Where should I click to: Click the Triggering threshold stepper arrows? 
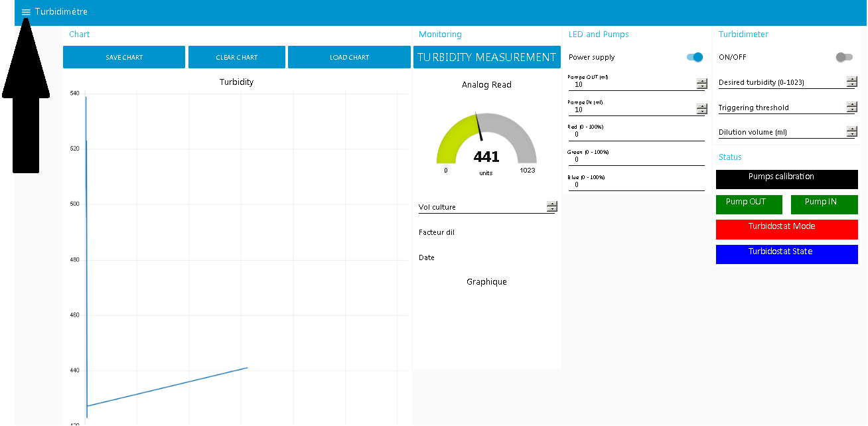[851, 107]
